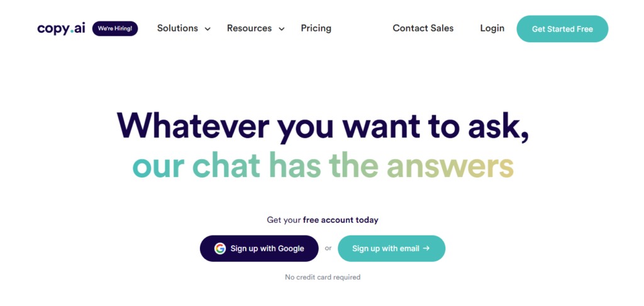Click the headline "Whatever you want to ask,"
The width and height of the screenshot is (644, 306).
[323, 125]
